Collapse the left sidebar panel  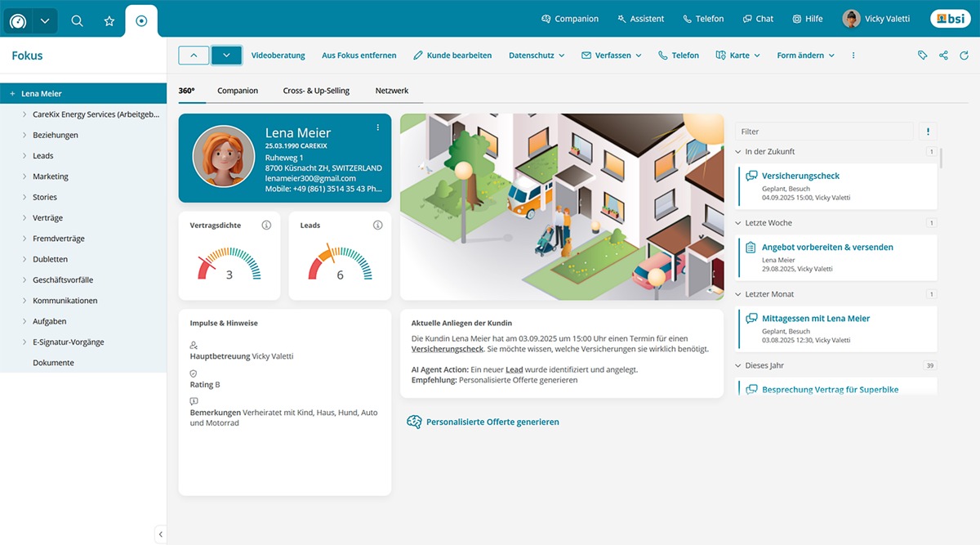pyautogui.click(x=160, y=534)
